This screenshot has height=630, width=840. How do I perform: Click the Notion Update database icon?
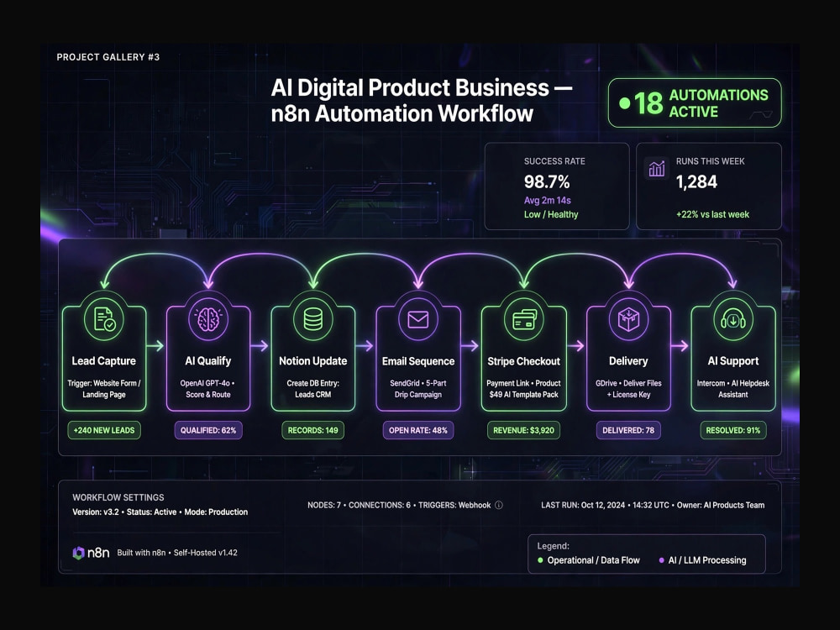pyautogui.click(x=312, y=319)
